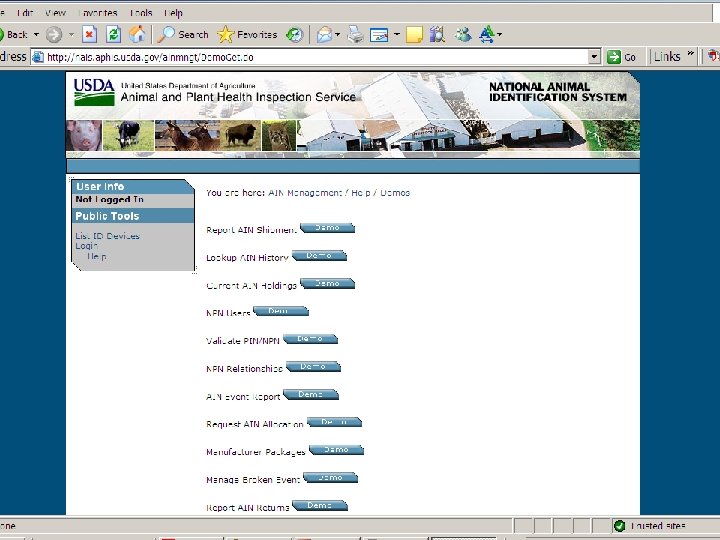Expand the Links toolbar chevron
Image resolution: width=720 pixels, height=540 pixels.
[x=690, y=54]
